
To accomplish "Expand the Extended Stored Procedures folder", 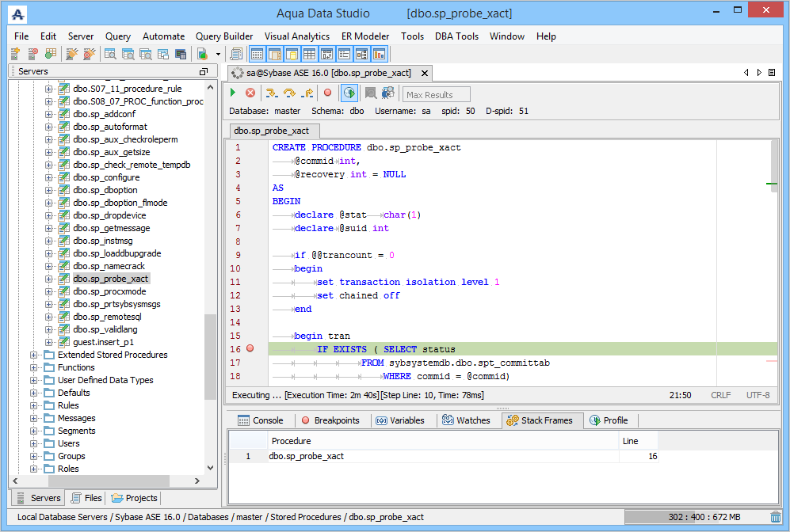I will click(x=34, y=355).
